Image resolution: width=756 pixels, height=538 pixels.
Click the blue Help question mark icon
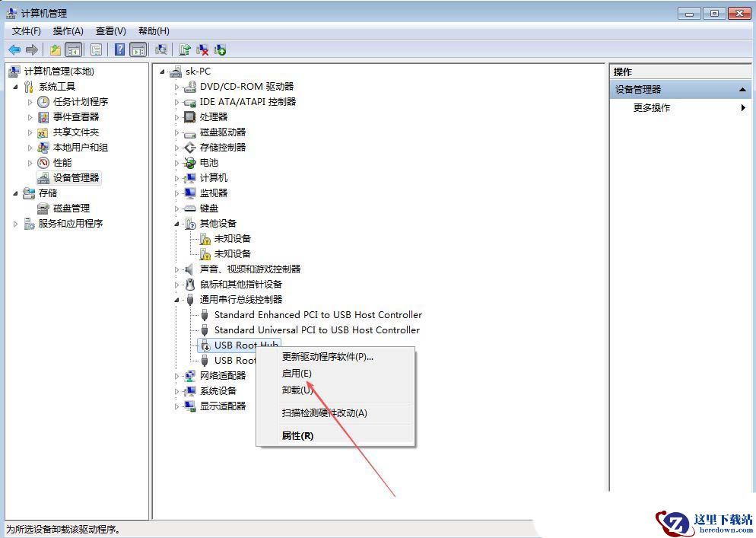[119, 50]
